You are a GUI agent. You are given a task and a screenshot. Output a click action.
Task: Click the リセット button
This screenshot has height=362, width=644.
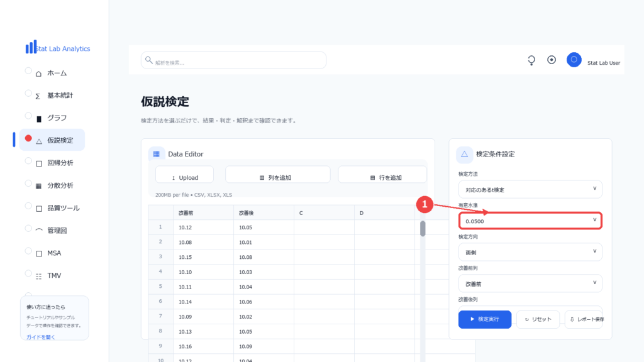(538, 319)
